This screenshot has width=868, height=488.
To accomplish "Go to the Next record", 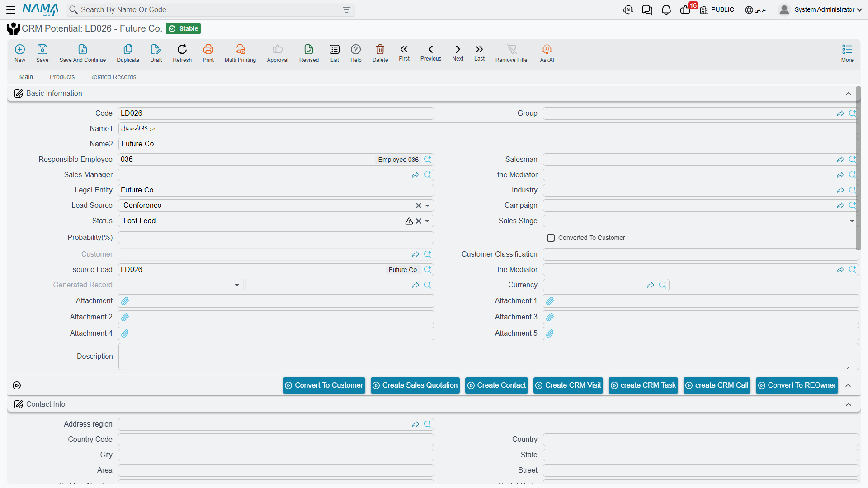I will (x=458, y=53).
